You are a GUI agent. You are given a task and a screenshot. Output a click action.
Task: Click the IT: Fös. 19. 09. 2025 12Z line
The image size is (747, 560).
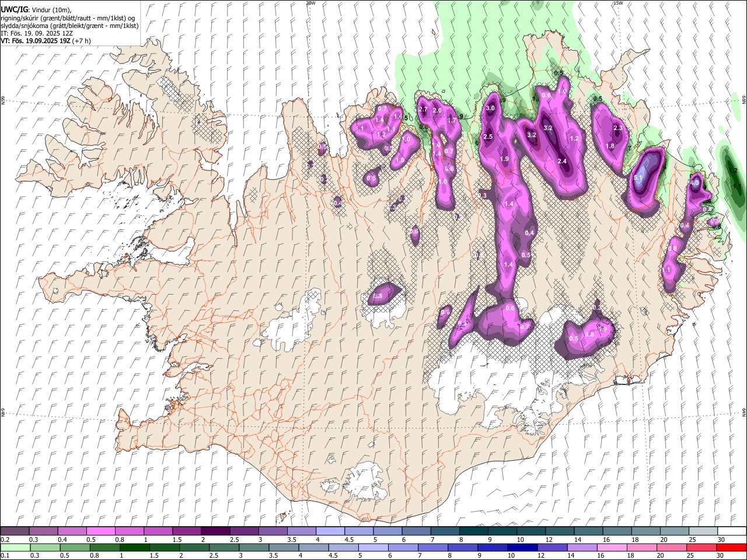click(37, 33)
